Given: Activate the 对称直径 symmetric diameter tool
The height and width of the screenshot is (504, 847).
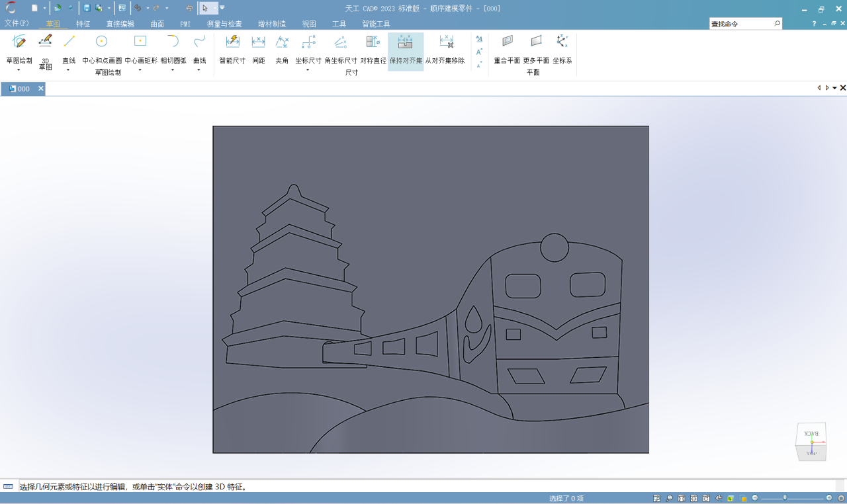Looking at the screenshot, I should tap(373, 49).
